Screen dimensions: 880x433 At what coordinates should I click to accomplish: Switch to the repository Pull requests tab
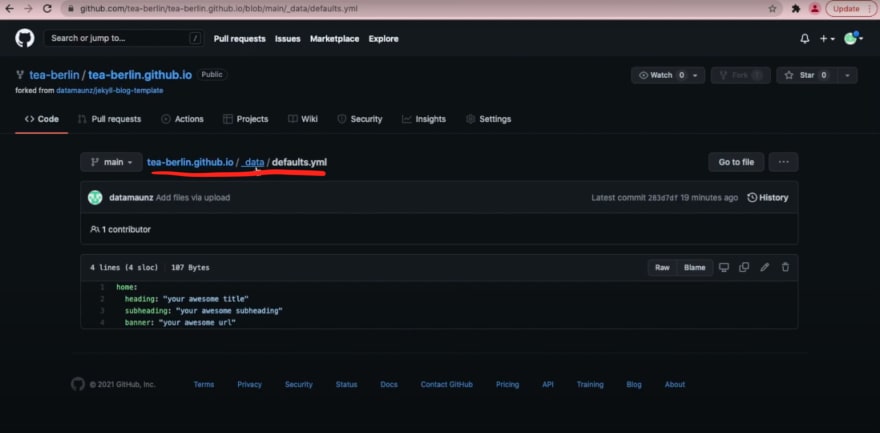pyautogui.click(x=109, y=119)
